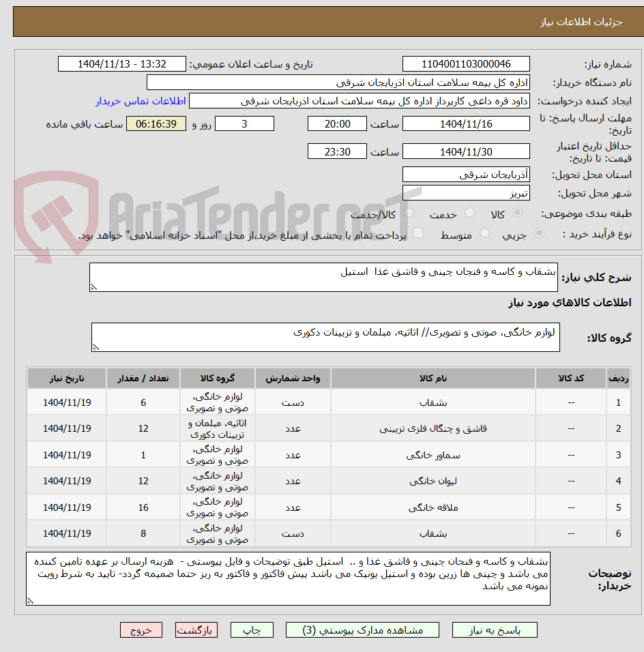Click بشقاب item name in row 6
Screen dimensions: 644x652
(x=433, y=533)
